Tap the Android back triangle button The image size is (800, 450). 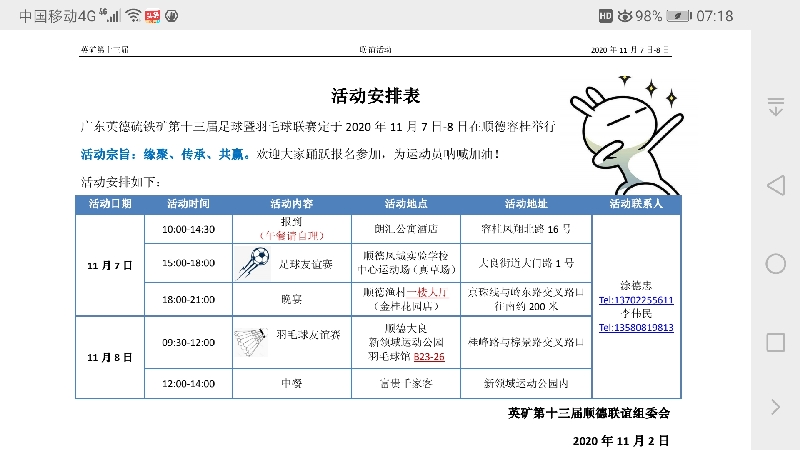[775, 185]
